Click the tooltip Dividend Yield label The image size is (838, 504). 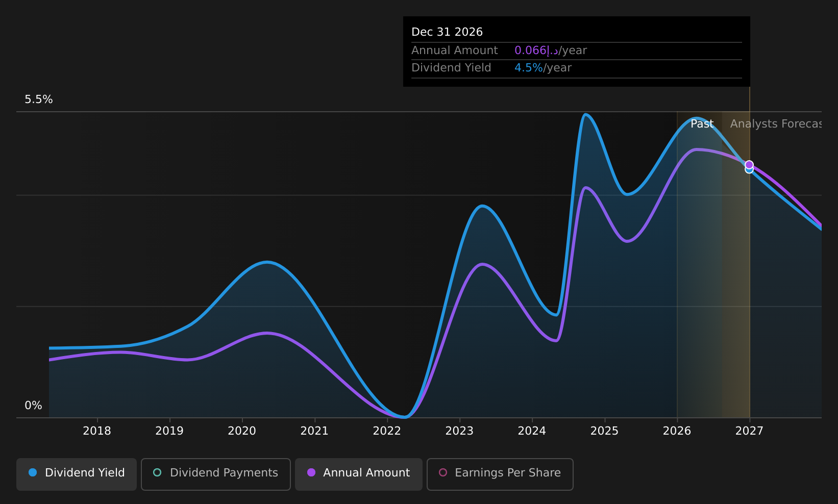point(451,68)
